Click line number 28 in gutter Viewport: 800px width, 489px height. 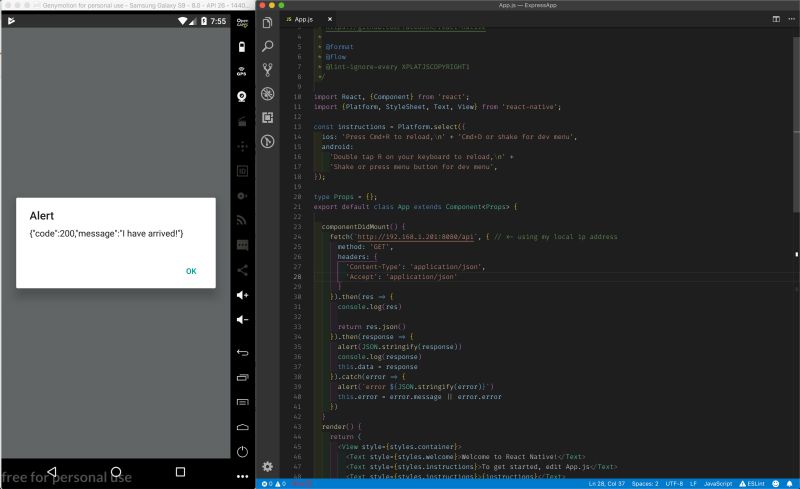click(297, 277)
